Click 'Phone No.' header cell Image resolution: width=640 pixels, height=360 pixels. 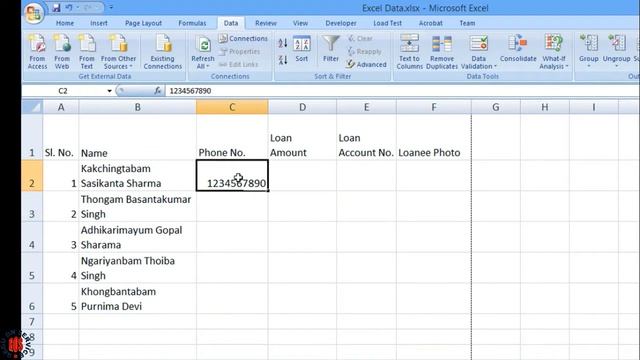232,137
